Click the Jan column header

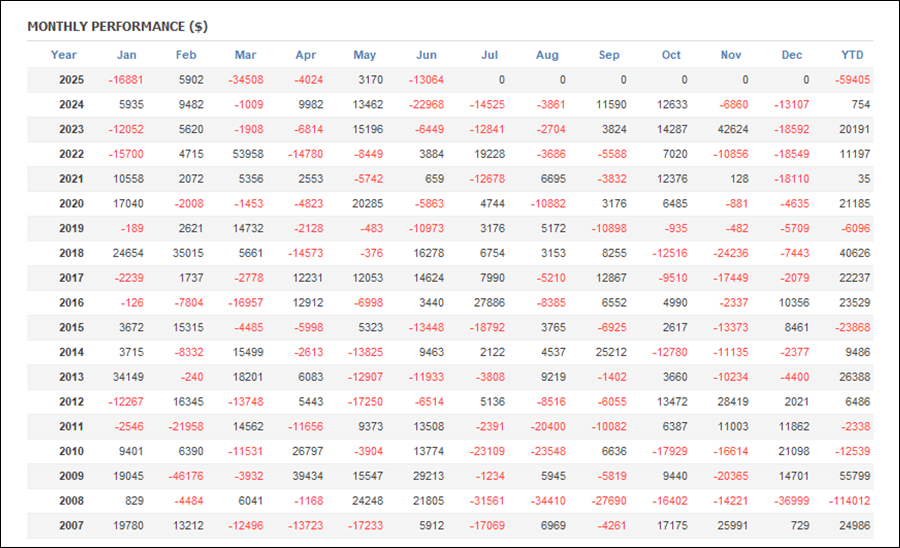pos(126,55)
